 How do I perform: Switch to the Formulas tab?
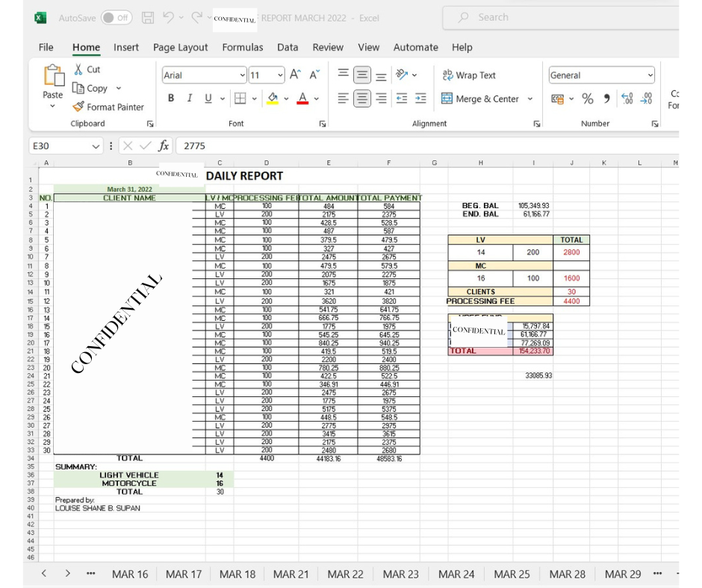(242, 47)
